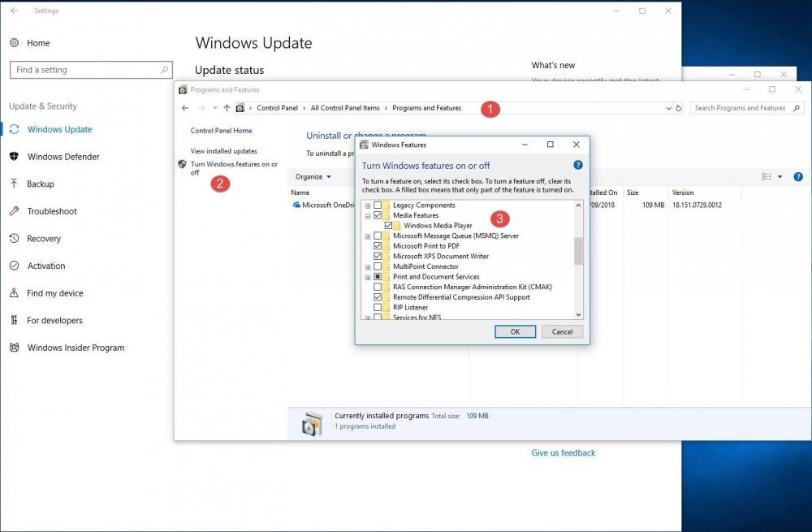Viewport: 812px width, 532px height.
Task: Collapse the Media Features tree node
Action: click(368, 216)
